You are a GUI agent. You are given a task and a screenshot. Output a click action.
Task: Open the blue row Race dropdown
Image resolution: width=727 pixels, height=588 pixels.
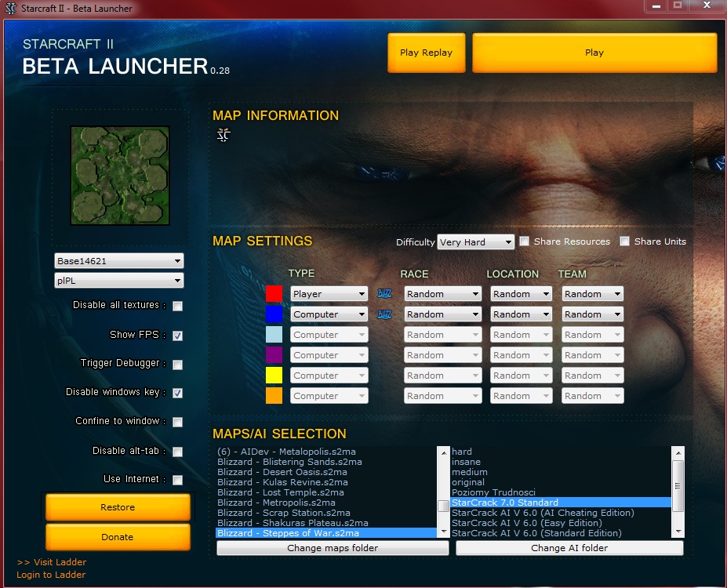[x=443, y=314]
